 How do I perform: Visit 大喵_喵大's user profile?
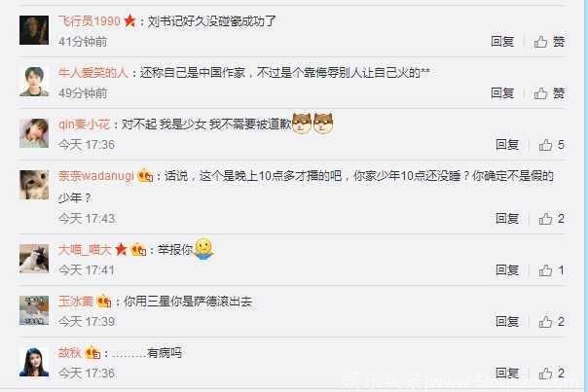point(85,250)
